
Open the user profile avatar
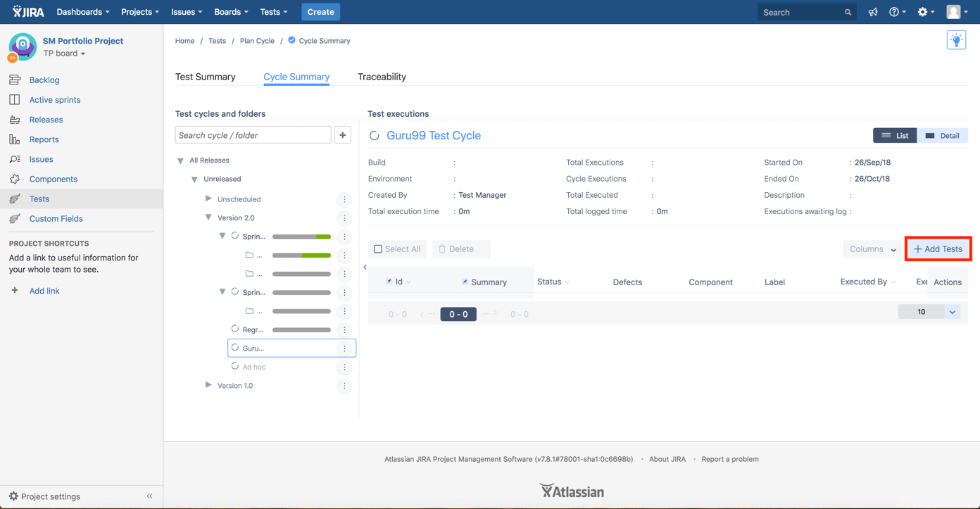pyautogui.click(x=954, y=12)
